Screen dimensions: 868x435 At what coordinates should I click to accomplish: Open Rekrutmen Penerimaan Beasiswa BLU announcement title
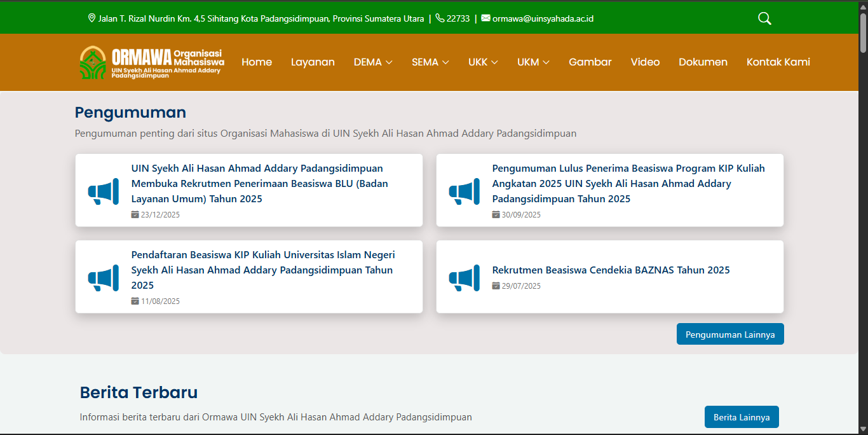click(260, 183)
